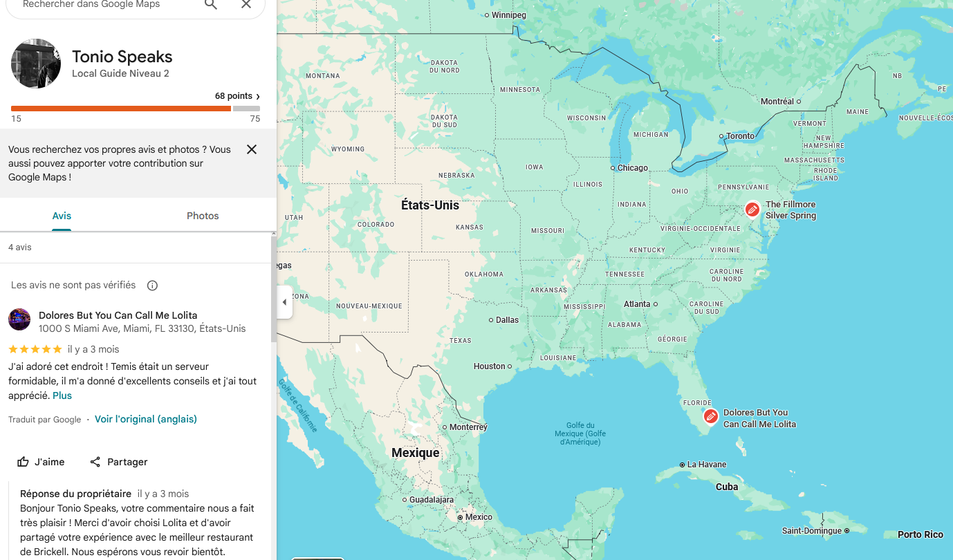Click the Montréal city label on map
The image size is (953, 560).
[x=777, y=102]
